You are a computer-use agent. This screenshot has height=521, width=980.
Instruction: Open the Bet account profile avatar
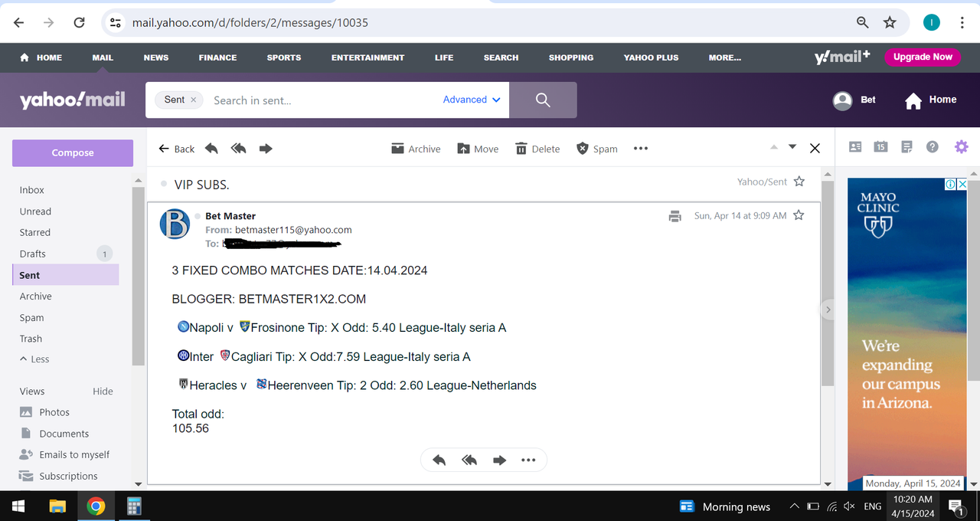[x=842, y=100]
